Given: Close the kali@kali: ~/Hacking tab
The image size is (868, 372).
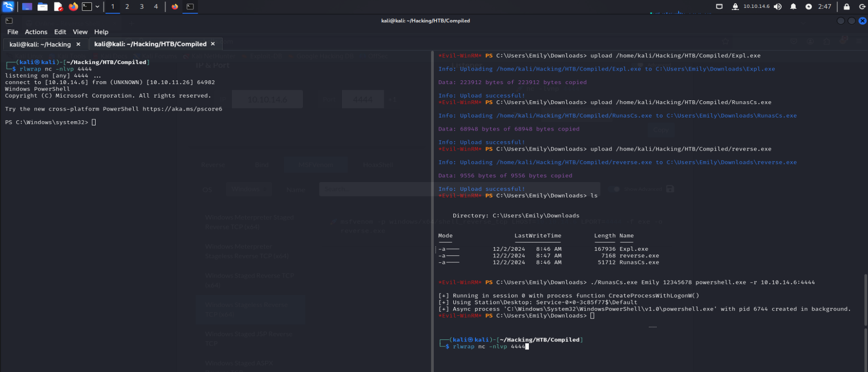Looking at the screenshot, I should pos(78,44).
